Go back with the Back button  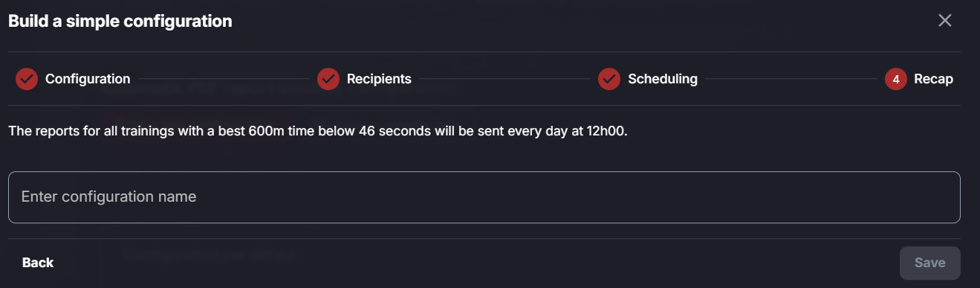(x=38, y=263)
